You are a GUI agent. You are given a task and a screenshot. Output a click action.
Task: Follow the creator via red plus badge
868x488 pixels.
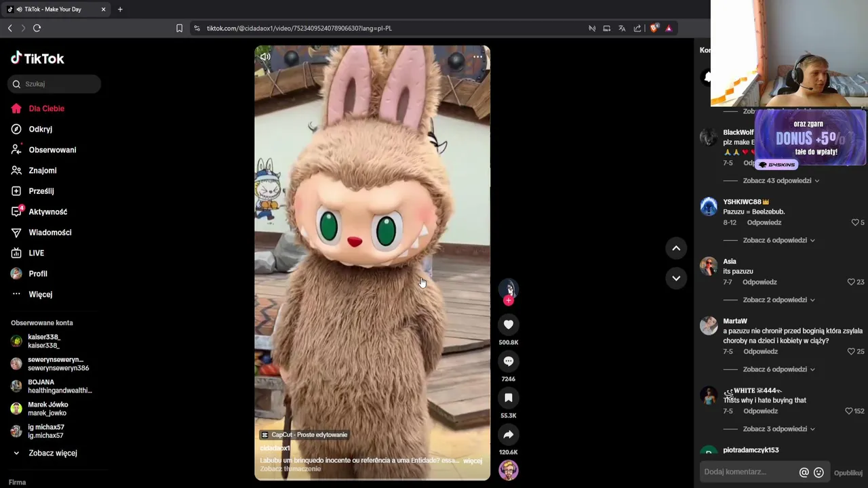508,300
